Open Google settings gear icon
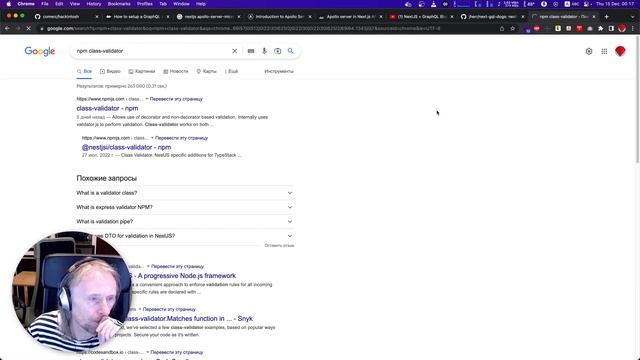640x360 pixels. click(589, 51)
